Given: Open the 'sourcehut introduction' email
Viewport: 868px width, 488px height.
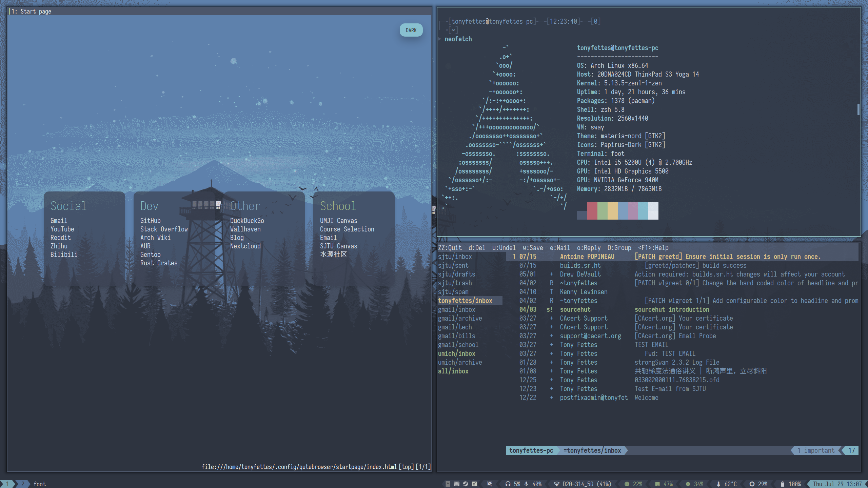Looking at the screenshot, I should coord(671,309).
